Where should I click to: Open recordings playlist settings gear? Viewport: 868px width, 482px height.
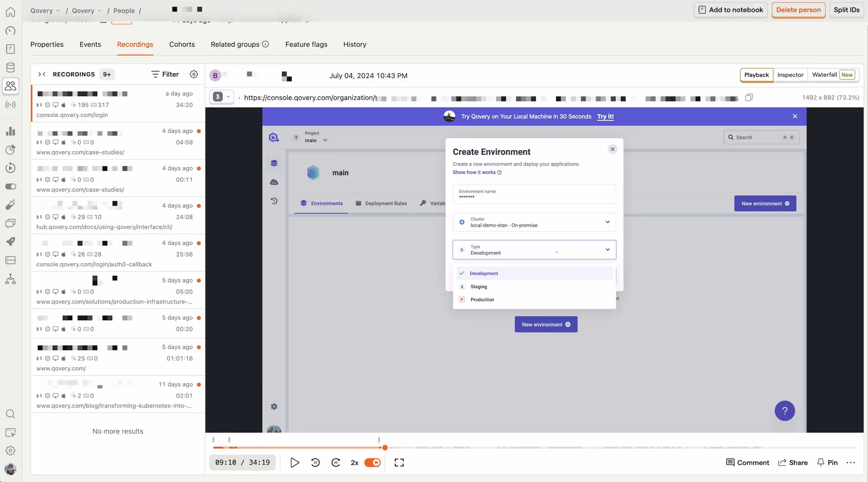194,74
